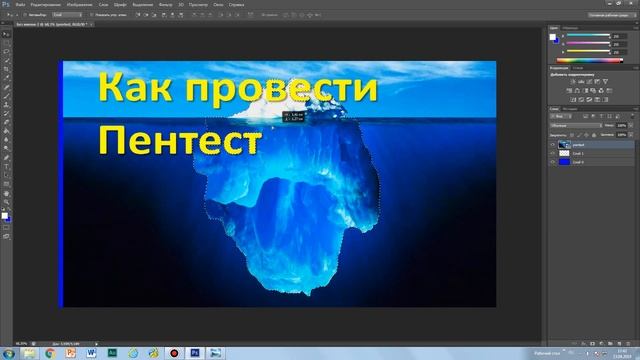Toggle the Автовыбор checkbox
This screenshot has width=640, height=360.
pos(25,15)
